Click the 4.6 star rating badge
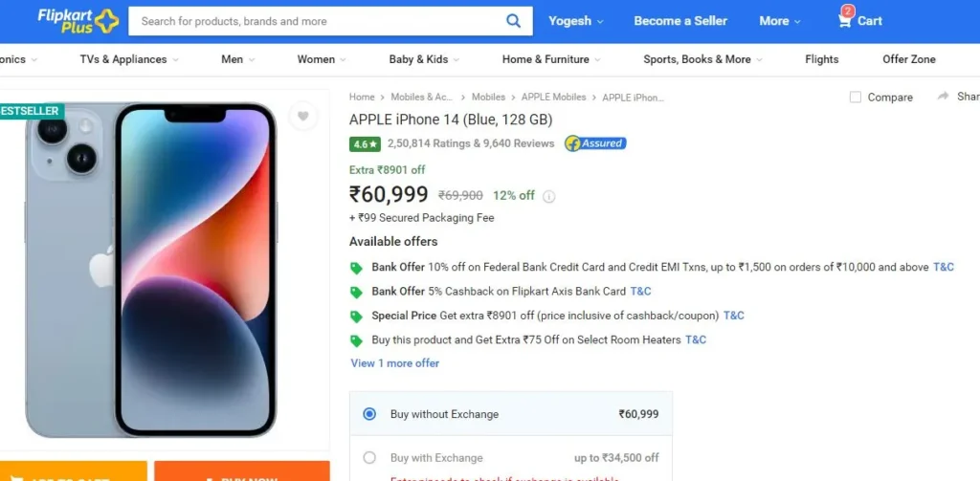 pyautogui.click(x=365, y=144)
